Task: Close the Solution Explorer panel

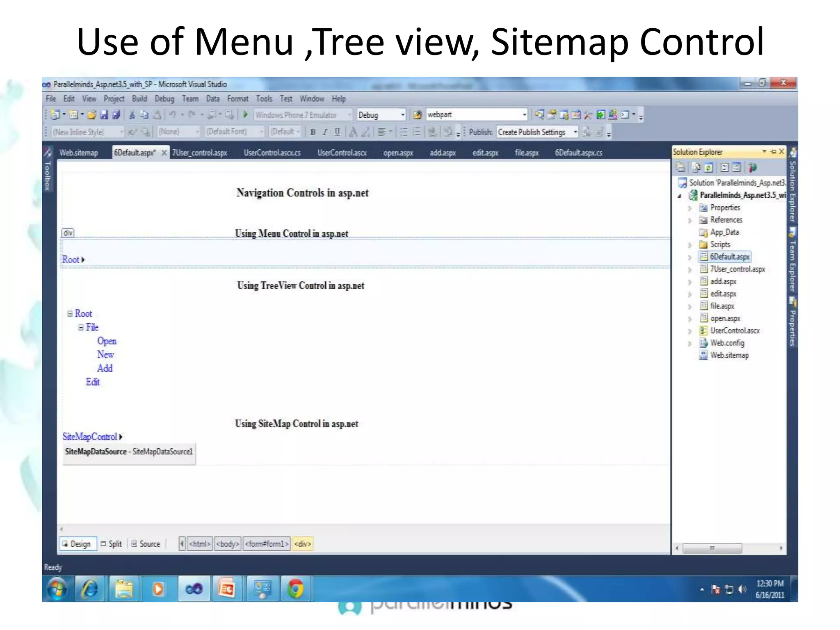Action: click(x=781, y=151)
